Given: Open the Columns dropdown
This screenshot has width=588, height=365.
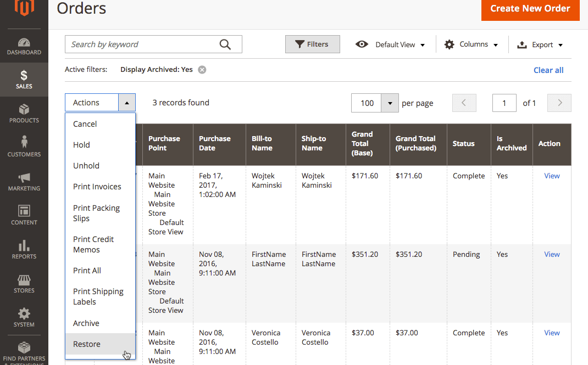Looking at the screenshot, I should point(471,44).
